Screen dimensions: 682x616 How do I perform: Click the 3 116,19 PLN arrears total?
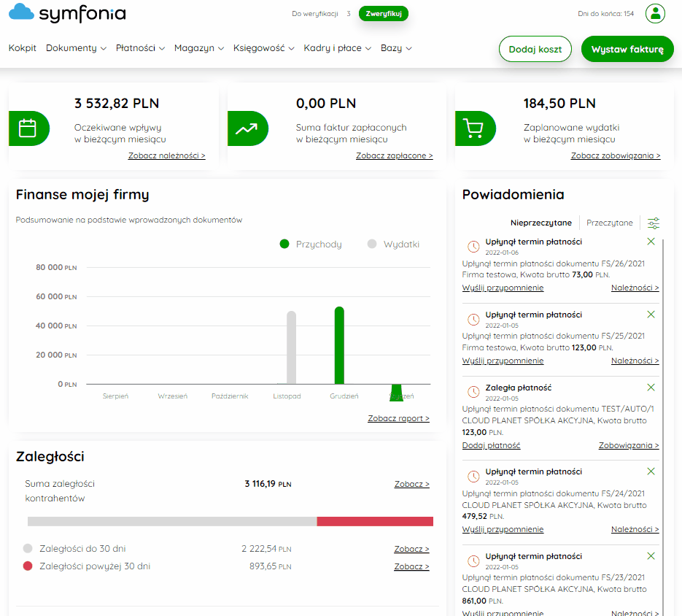[x=268, y=484]
